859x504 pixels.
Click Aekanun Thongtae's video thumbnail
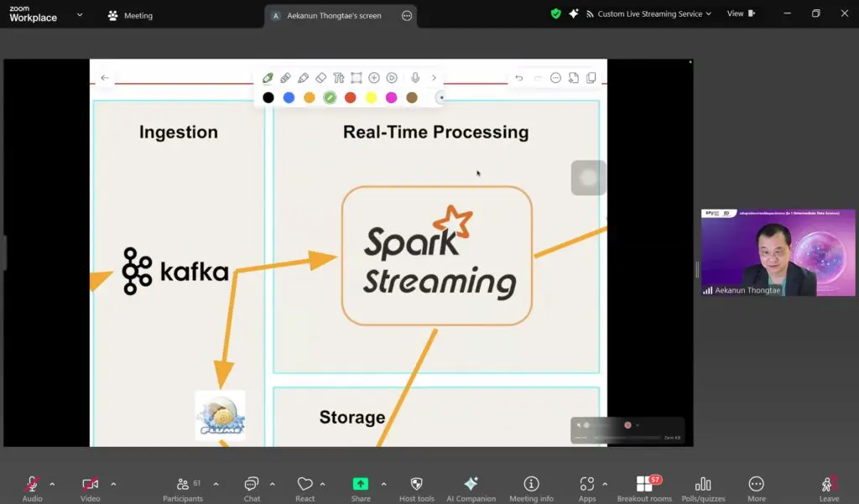(778, 252)
